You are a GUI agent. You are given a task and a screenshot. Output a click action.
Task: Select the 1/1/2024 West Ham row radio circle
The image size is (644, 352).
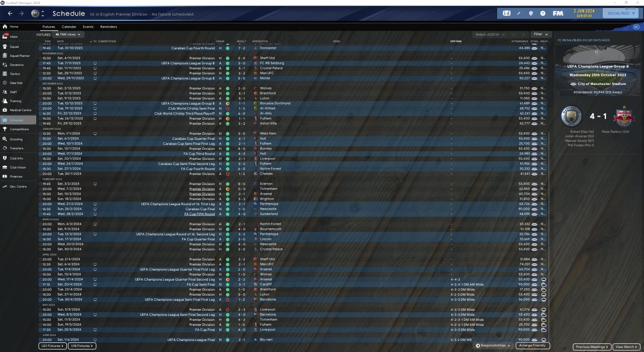41,134
